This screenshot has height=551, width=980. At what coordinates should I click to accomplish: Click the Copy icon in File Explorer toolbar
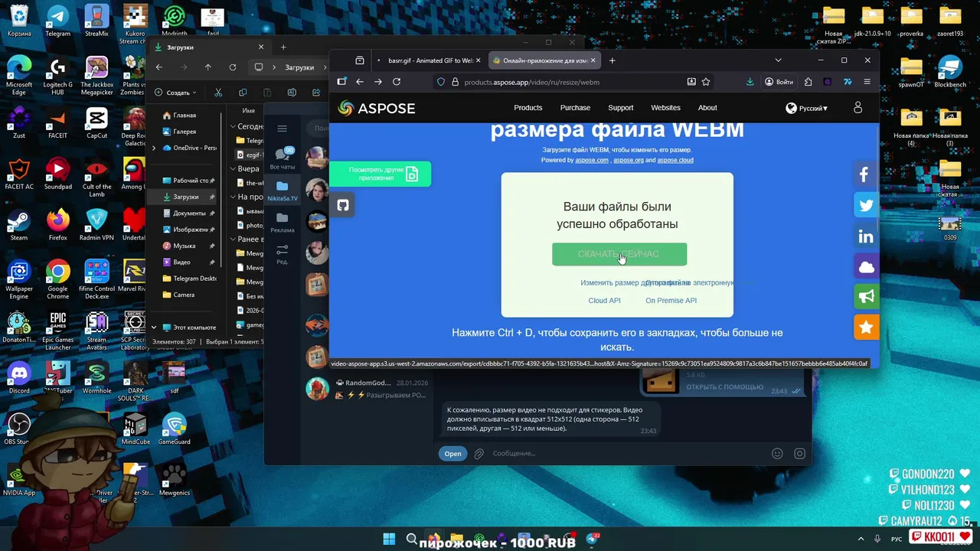243,93
